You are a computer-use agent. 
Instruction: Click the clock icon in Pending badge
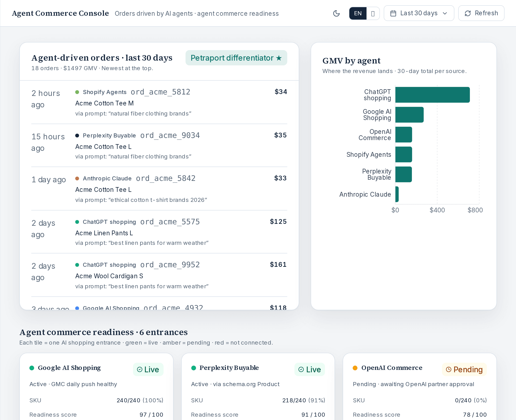448,369
